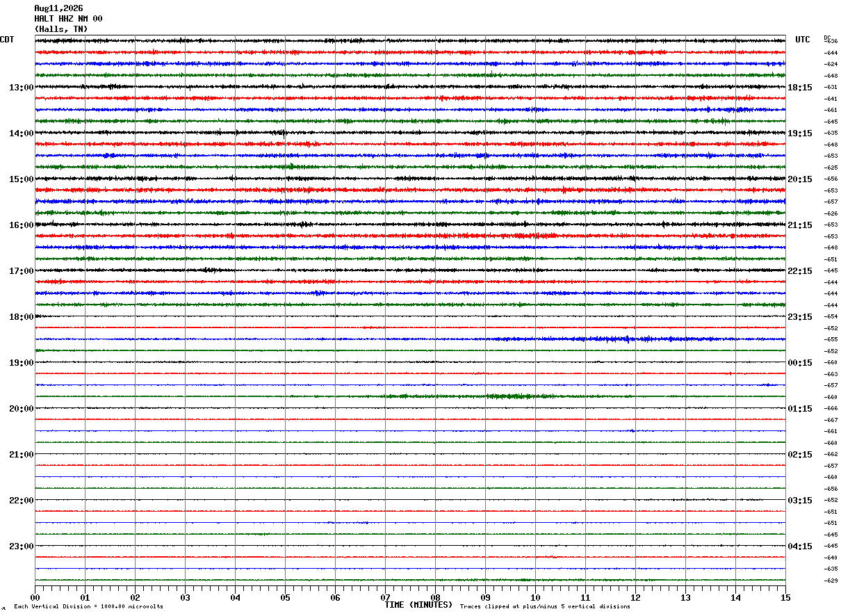The width and height of the screenshot is (841, 616).
Task: Click the 06 minute axis label
Action: pos(335,597)
